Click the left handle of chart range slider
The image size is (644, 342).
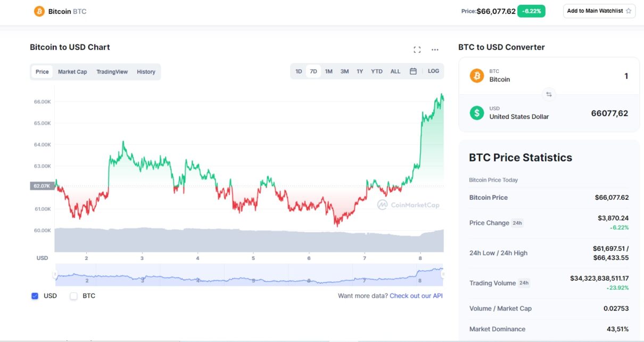tap(54, 274)
